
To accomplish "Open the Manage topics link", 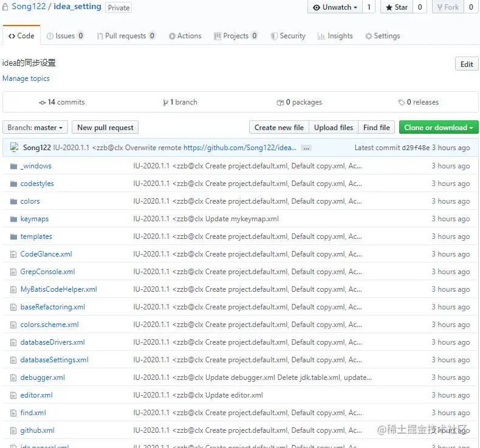I will tap(26, 78).
